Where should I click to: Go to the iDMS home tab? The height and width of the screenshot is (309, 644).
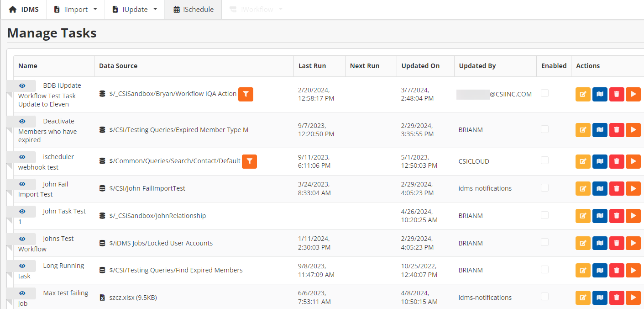[x=24, y=10]
